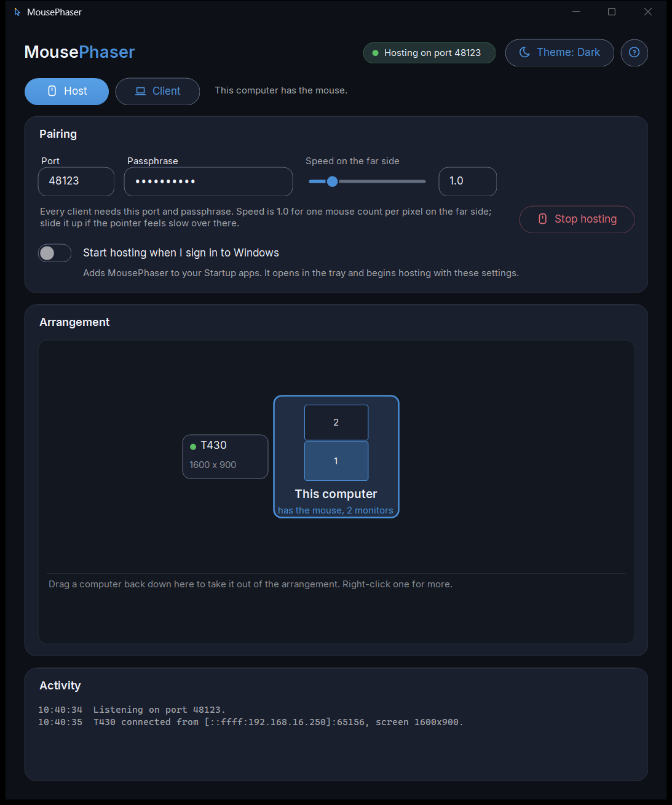Image resolution: width=672 pixels, height=805 pixels.
Task: Minimize the MousePhaser window
Action: [576, 12]
